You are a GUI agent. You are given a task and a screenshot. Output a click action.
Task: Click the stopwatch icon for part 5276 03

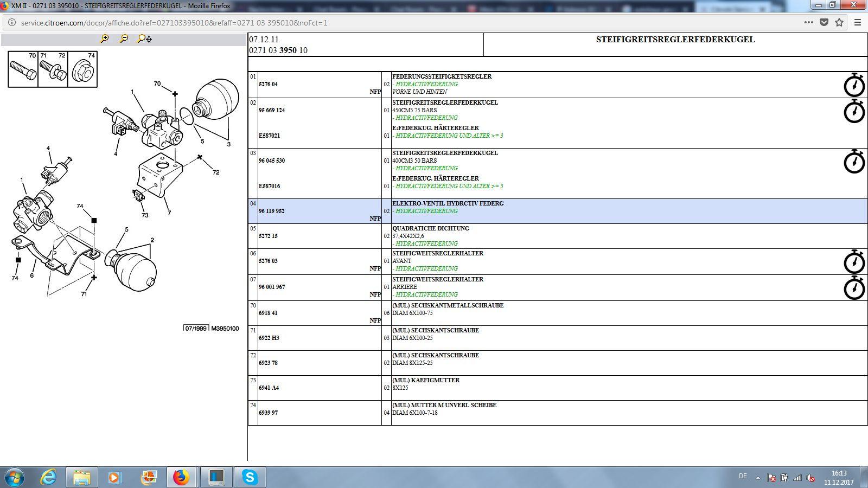pos(854,262)
